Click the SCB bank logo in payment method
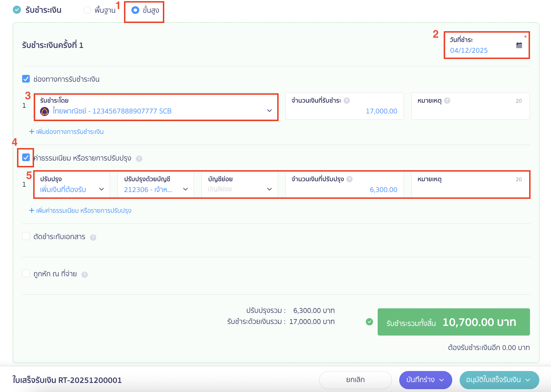551x392 pixels. coord(45,111)
